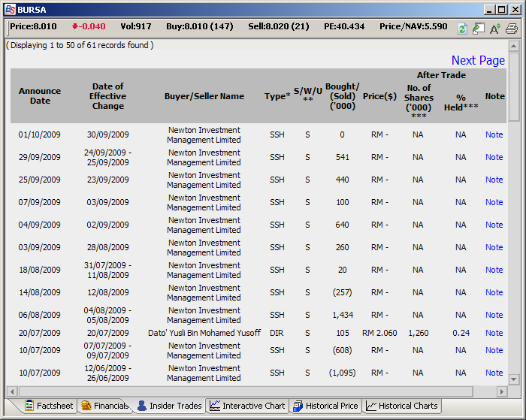Click the printer icon

coord(512,29)
